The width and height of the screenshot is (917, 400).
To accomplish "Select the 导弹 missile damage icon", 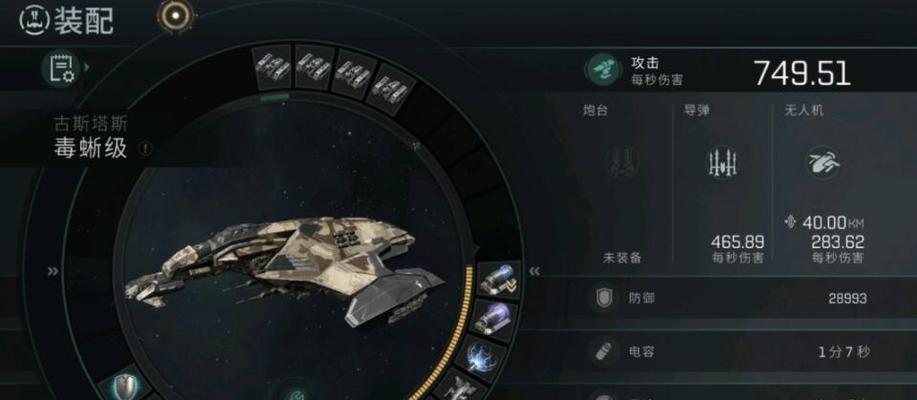I will pyautogui.click(x=723, y=162).
